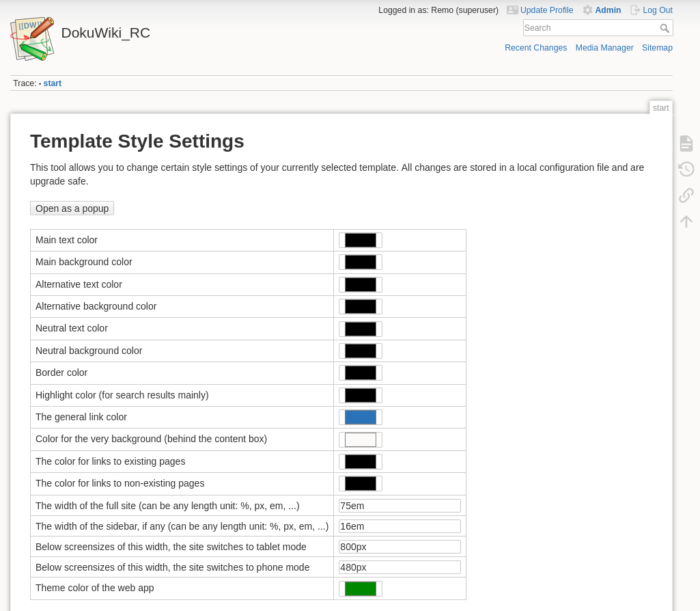Click the 75em full site width field

399,505
